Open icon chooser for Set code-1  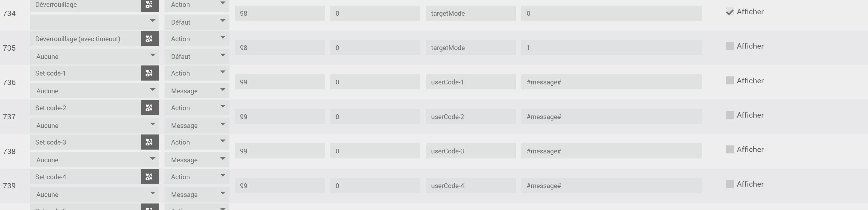point(150,73)
